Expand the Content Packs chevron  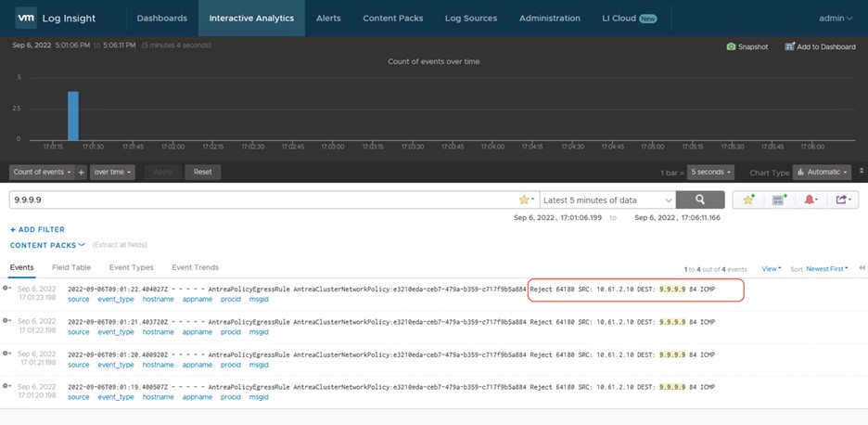82,245
